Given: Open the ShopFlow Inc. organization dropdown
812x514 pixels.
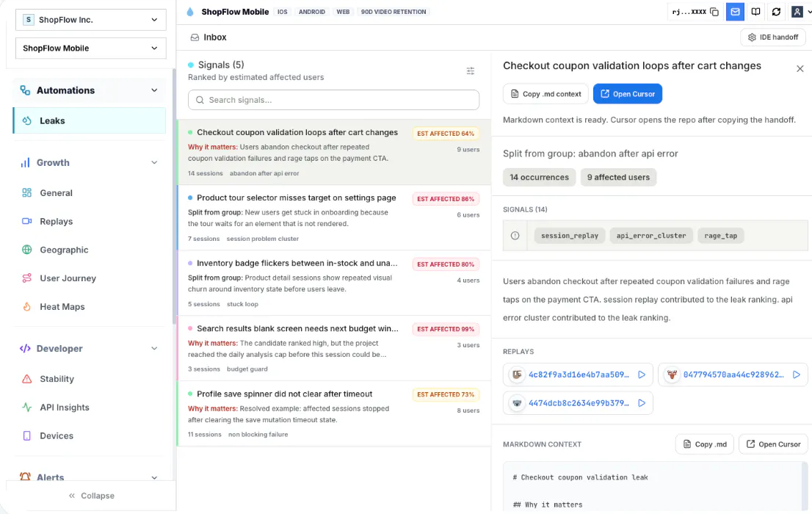Looking at the screenshot, I should pos(90,20).
